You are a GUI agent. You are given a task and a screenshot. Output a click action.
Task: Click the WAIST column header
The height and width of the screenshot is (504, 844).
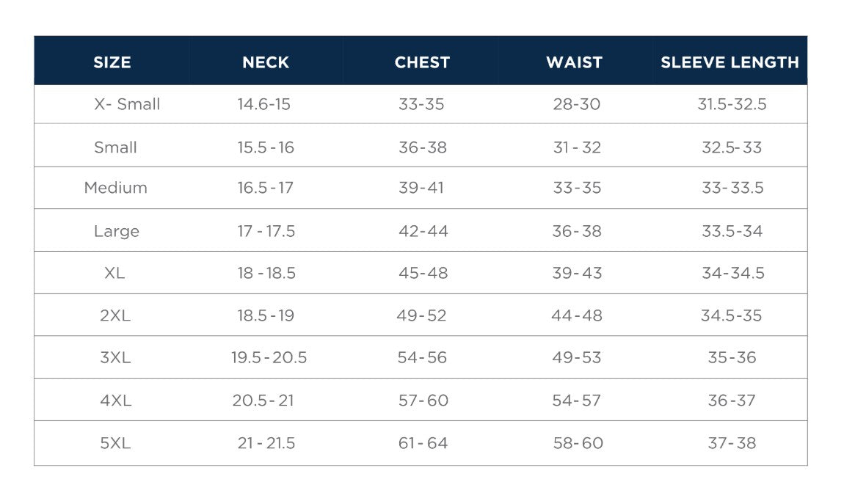[x=574, y=62]
